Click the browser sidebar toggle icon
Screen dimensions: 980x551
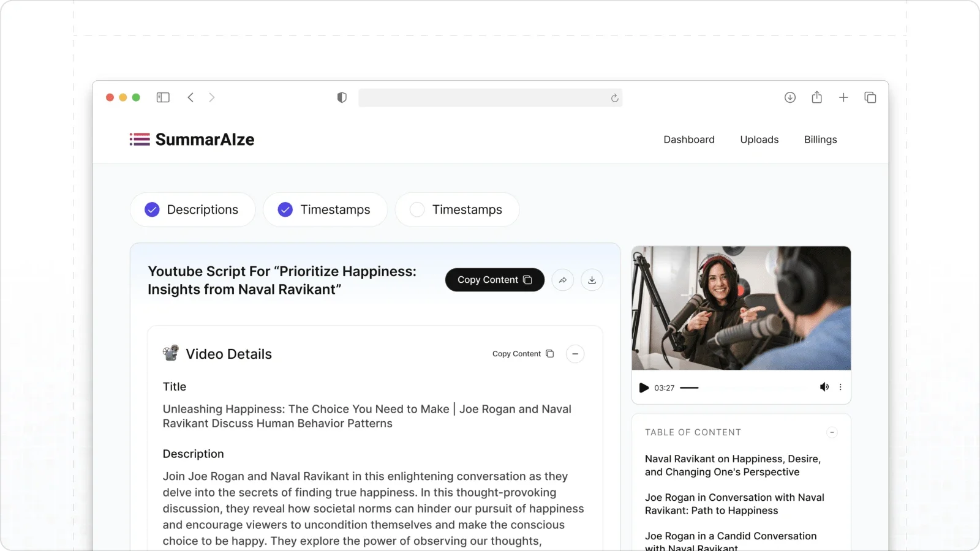coord(163,97)
